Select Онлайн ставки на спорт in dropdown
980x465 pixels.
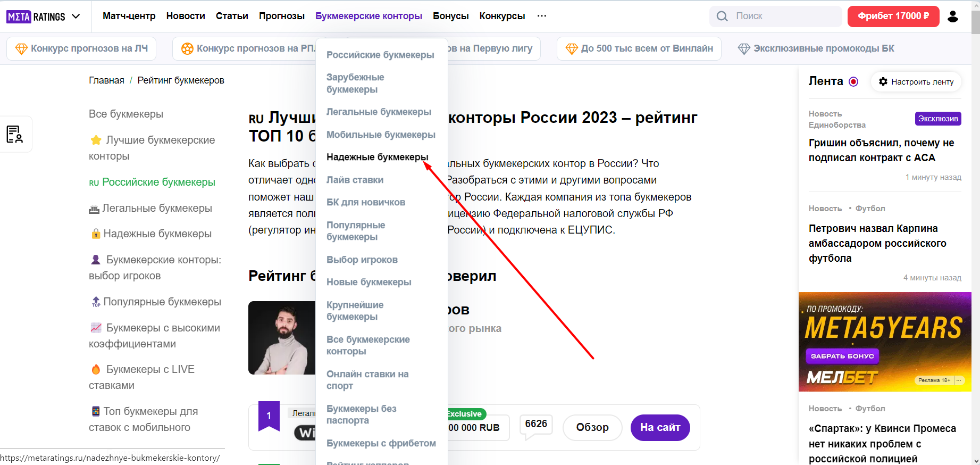pyautogui.click(x=367, y=380)
